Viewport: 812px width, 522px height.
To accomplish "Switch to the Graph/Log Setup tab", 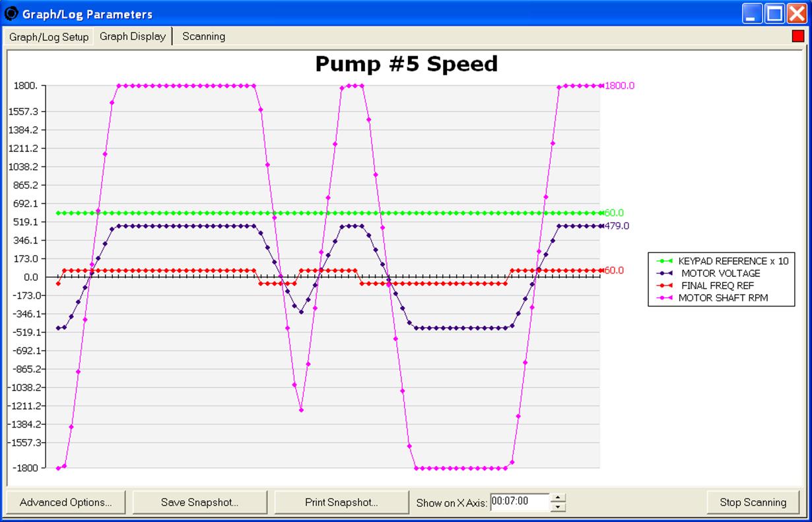I will click(49, 37).
